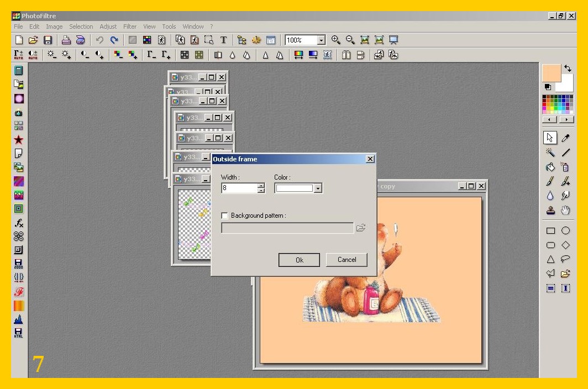Select the Ellipse selection shape
This screenshot has width=588, height=389.
pyautogui.click(x=565, y=230)
